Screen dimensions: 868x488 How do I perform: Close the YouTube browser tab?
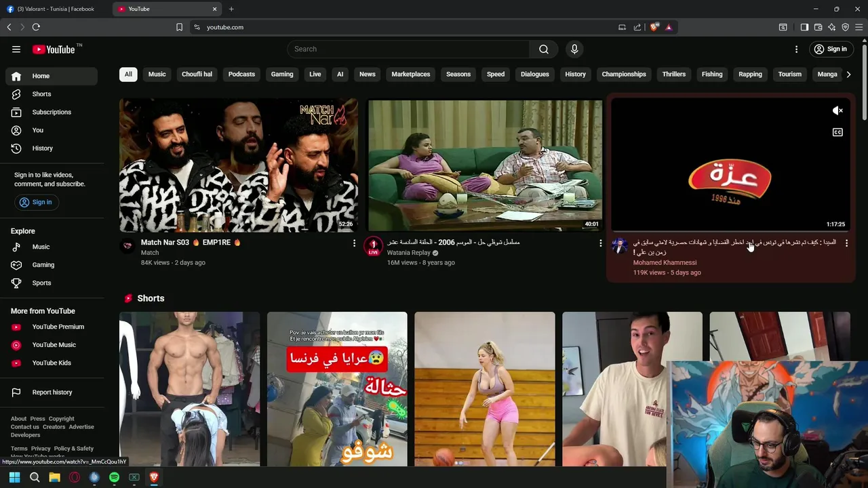[215, 9]
